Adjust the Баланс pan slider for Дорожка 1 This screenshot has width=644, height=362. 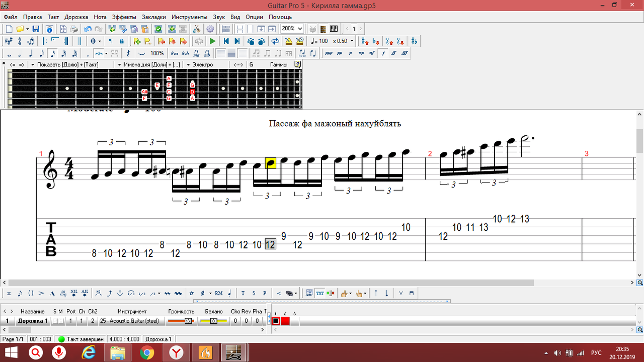213,321
